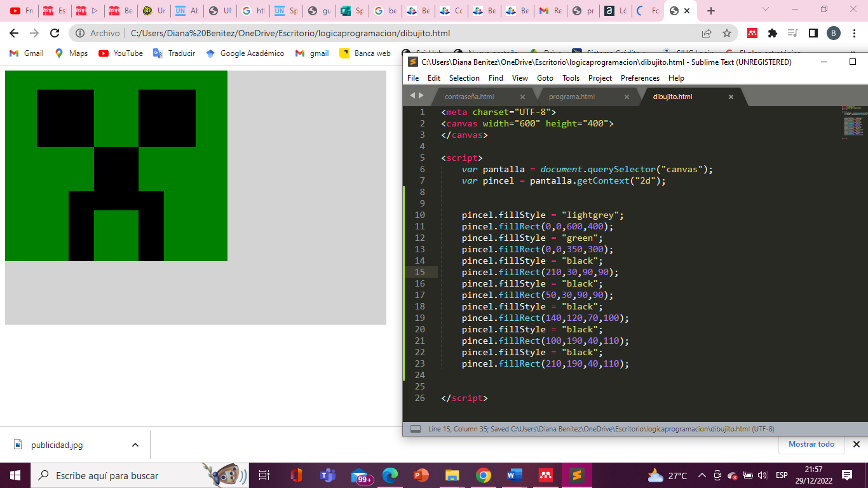This screenshot has width=868, height=488.
Task: Open the Selection menu in Sublime Text
Action: pyautogui.click(x=465, y=78)
